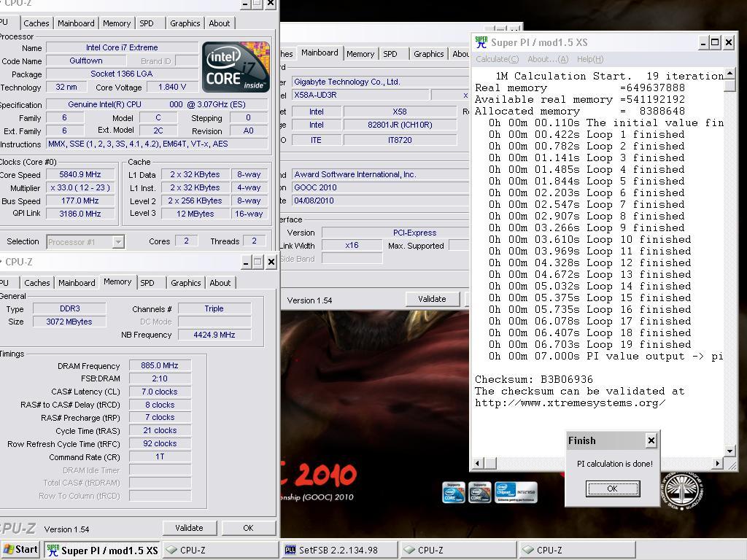Click the 'Loop 19 finished' line
747x560 pixels.
[x=589, y=344]
